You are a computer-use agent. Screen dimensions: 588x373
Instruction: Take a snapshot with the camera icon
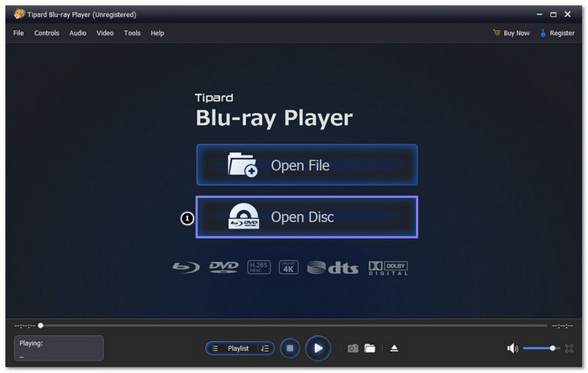pos(353,348)
